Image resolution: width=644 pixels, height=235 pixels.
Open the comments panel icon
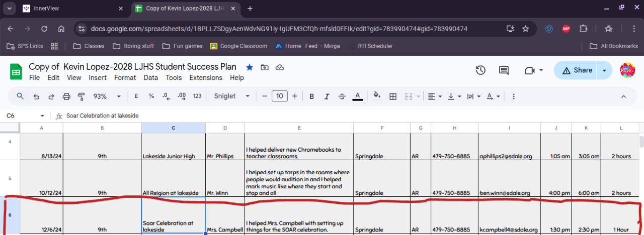tap(504, 70)
